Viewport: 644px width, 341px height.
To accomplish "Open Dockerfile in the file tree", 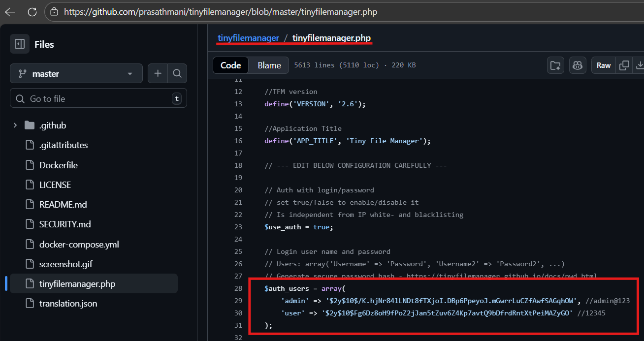I will click(58, 165).
